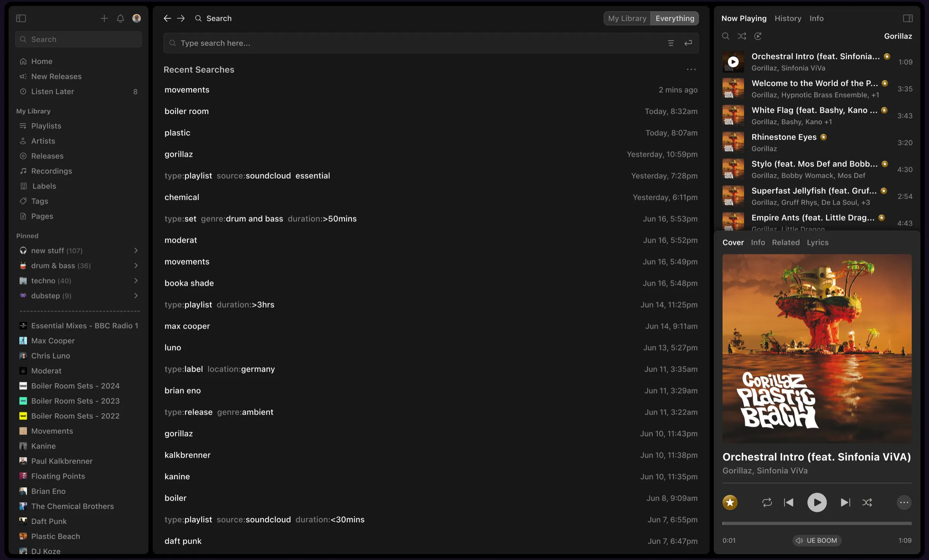The image size is (929, 560).
Task: Switch search scope to My Library
Action: [x=627, y=18]
